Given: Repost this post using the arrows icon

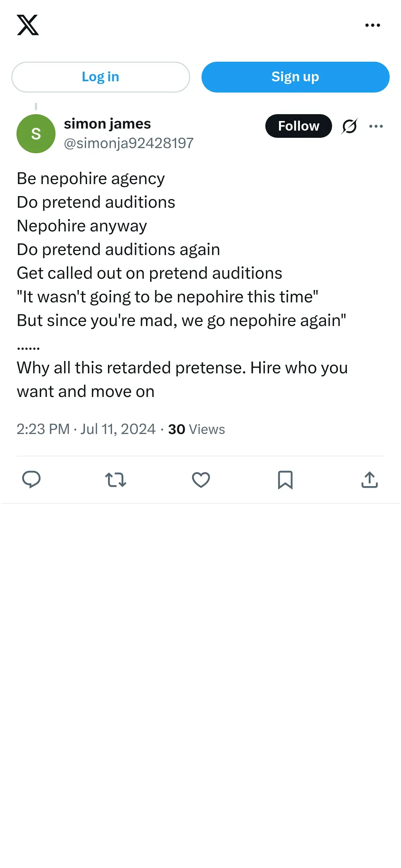Looking at the screenshot, I should click(116, 480).
